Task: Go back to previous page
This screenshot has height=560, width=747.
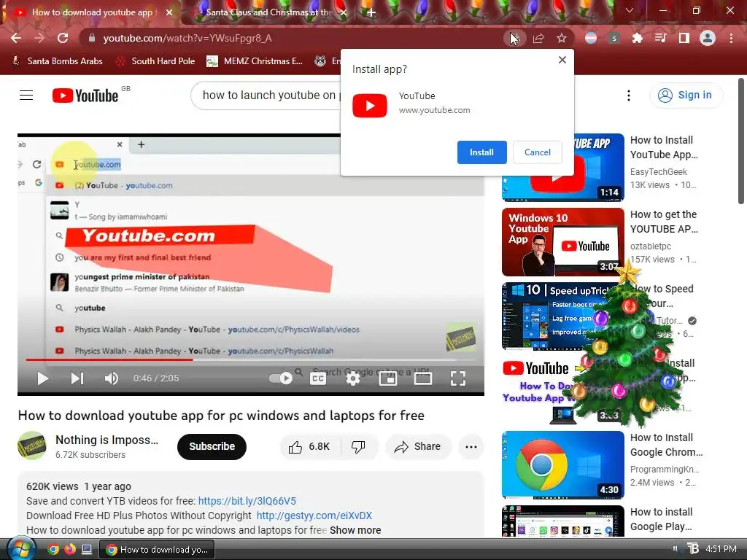Action: (16, 38)
